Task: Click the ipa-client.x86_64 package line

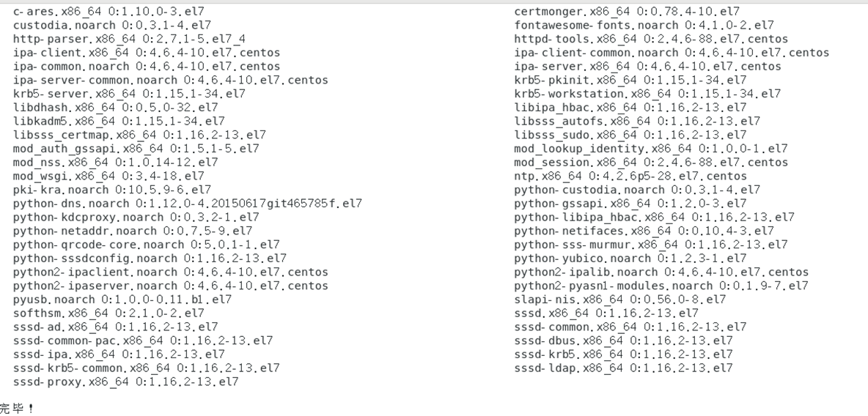Action: [146, 53]
